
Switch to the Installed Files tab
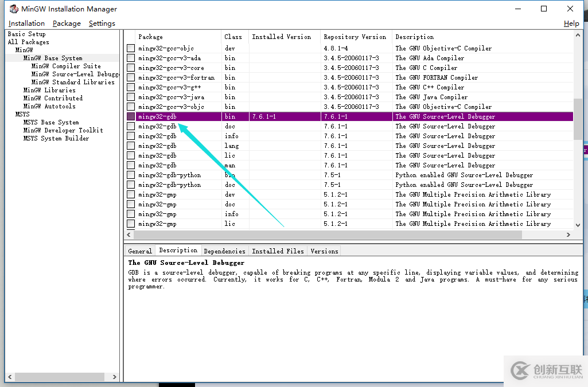click(278, 251)
